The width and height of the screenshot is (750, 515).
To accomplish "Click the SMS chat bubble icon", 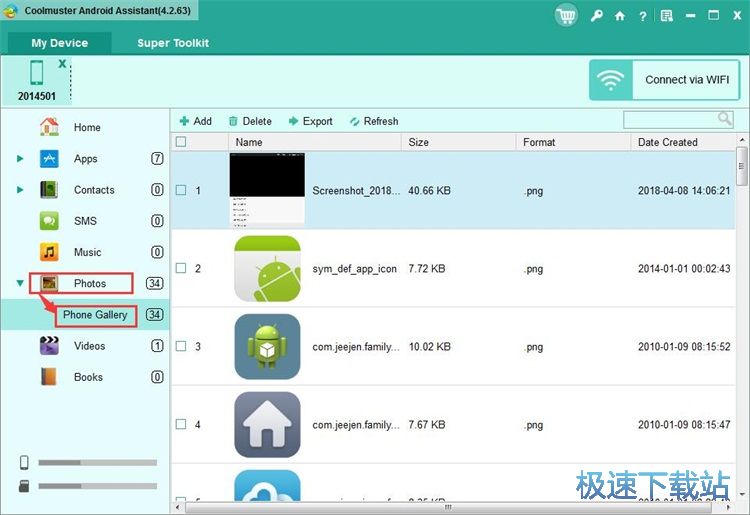I will 49,221.
